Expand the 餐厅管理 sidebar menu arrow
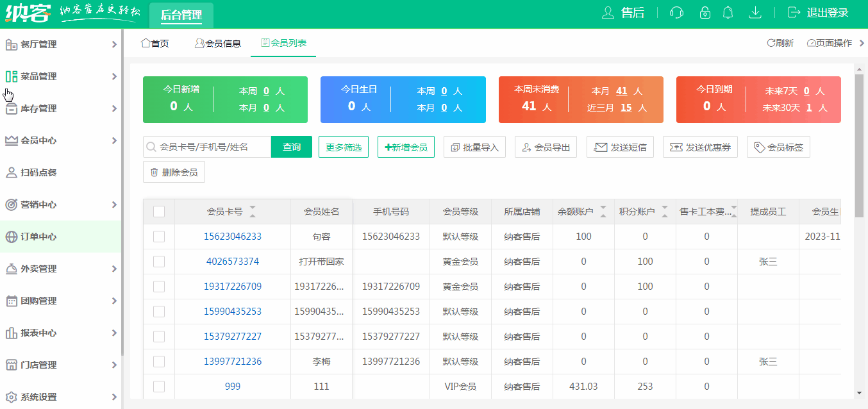The image size is (868, 409). (x=114, y=44)
